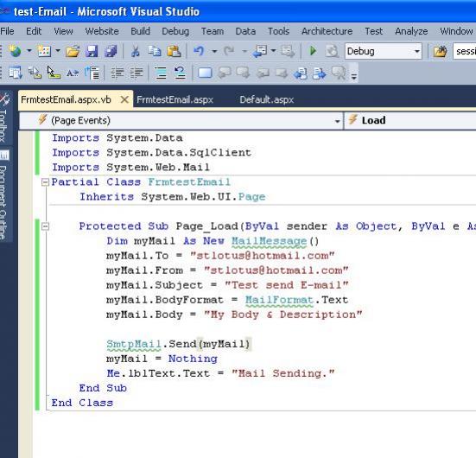This screenshot has width=476, height=458.
Task: Click the New Web Site icon
Action: (x=15, y=51)
